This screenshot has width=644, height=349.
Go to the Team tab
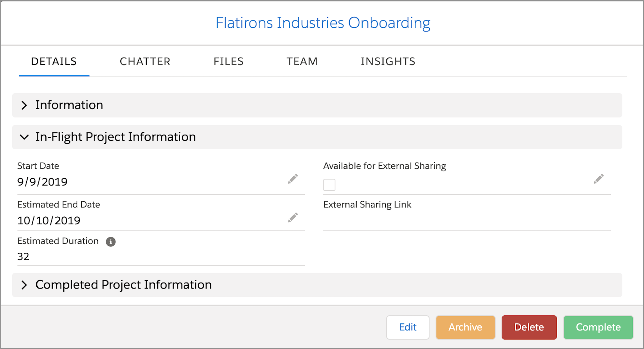point(302,62)
